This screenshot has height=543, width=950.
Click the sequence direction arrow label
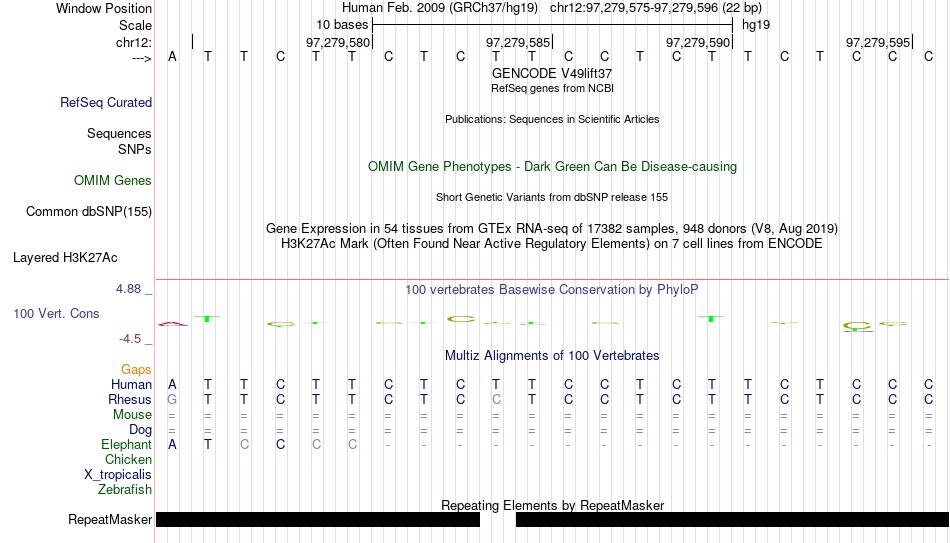click(x=142, y=58)
